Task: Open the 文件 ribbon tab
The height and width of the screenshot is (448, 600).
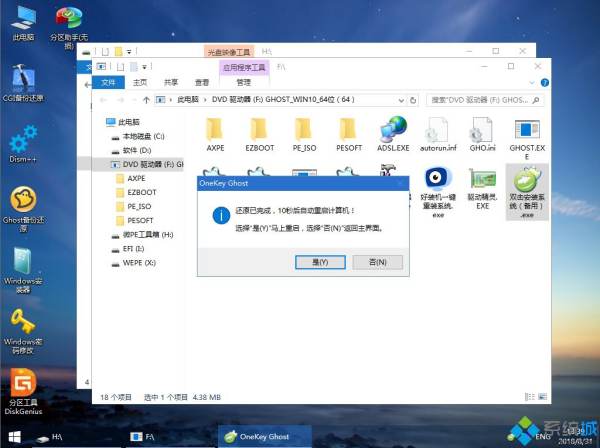Action: coord(109,82)
